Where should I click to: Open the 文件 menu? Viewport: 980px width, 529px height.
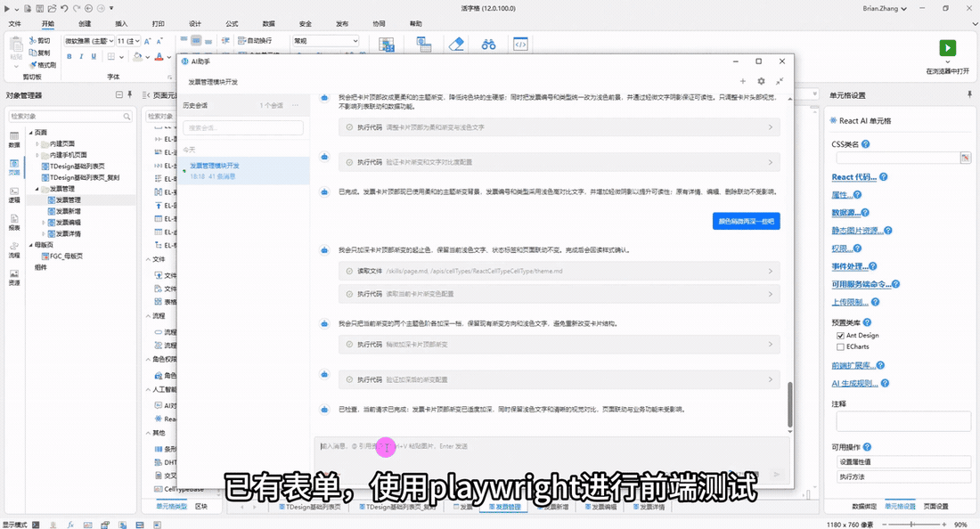[15, 24]
